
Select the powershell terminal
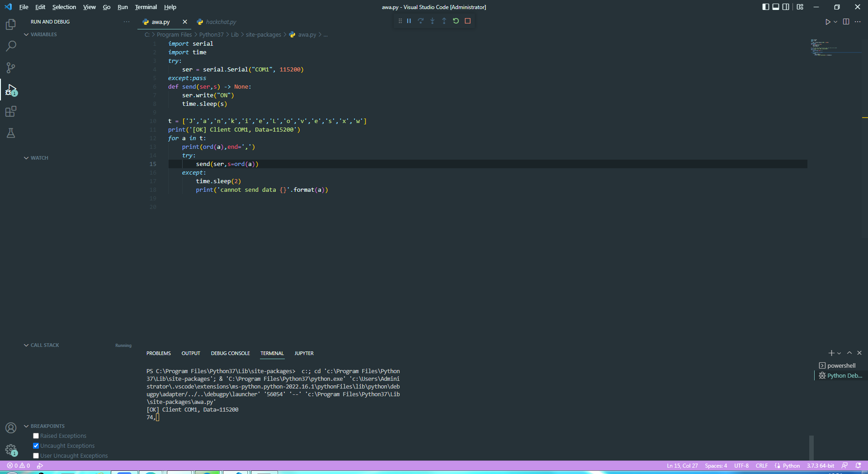pos(840,365)
